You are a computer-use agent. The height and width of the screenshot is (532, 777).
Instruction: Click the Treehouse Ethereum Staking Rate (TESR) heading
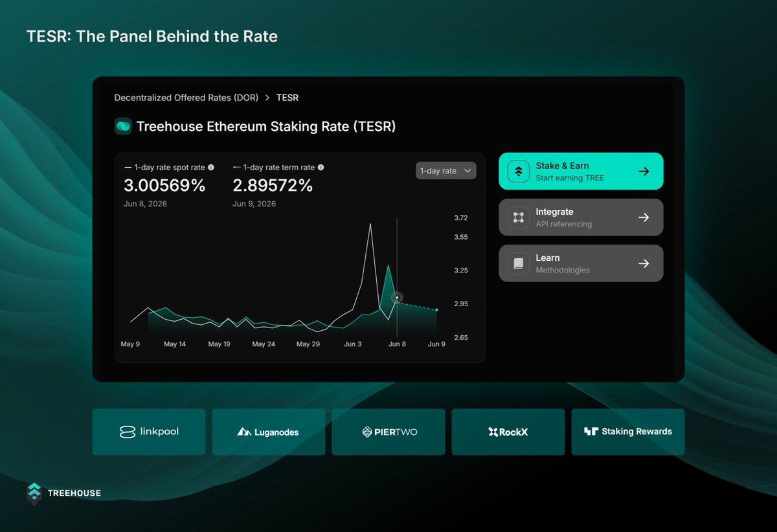click(266, 126)
